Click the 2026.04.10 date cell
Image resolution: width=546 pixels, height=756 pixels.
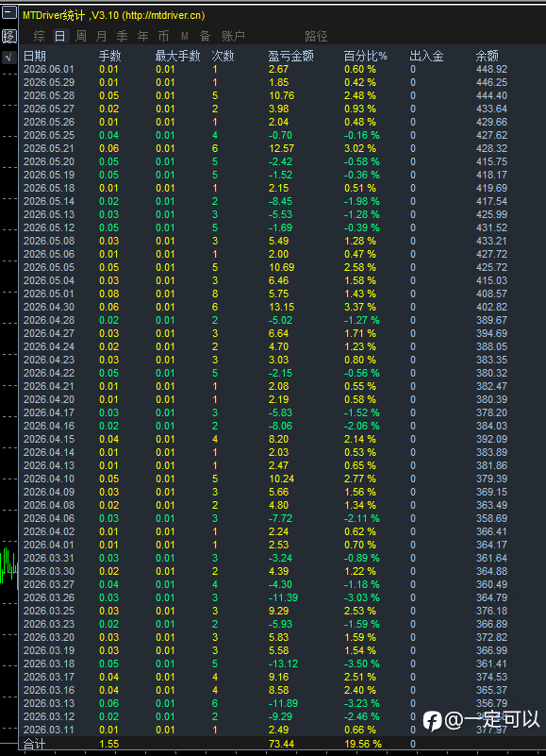[49, 479]
